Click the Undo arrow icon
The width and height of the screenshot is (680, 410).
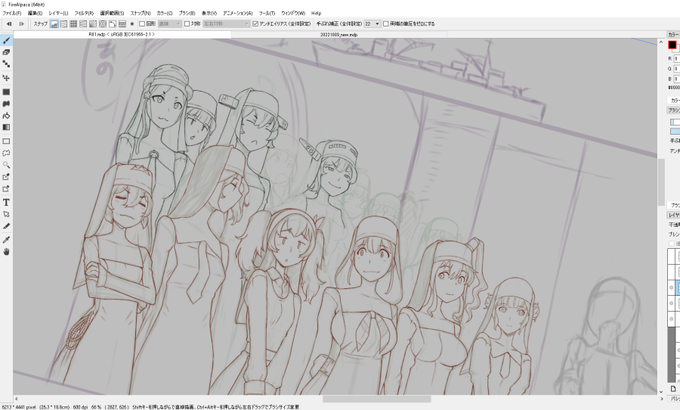tap(9, 24)
